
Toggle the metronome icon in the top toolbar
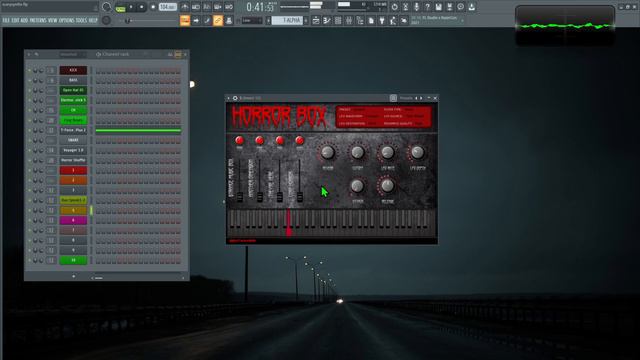point(185,7)
